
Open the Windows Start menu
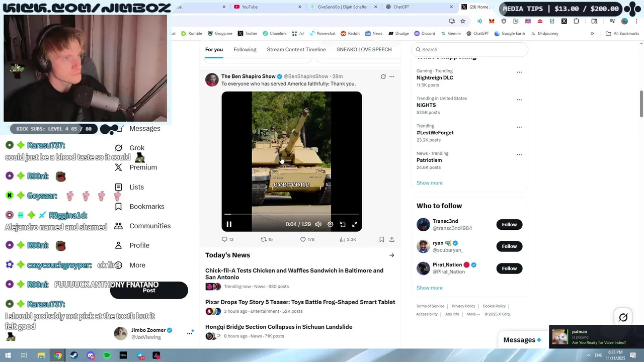[x=8, y=355]
